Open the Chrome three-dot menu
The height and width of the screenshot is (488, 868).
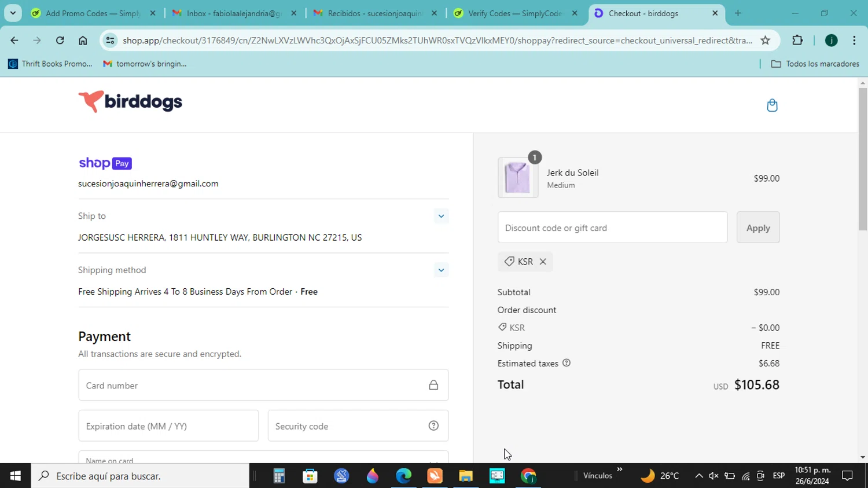pos(854,40)
